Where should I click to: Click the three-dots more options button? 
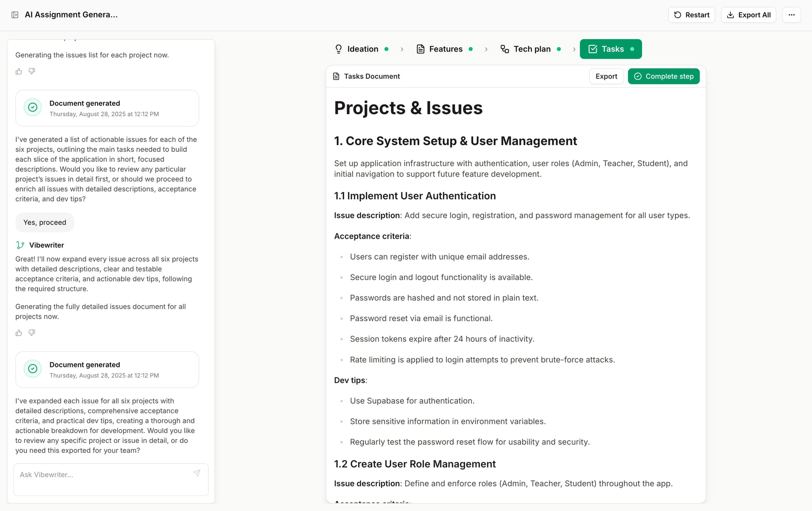click(791, 15)
